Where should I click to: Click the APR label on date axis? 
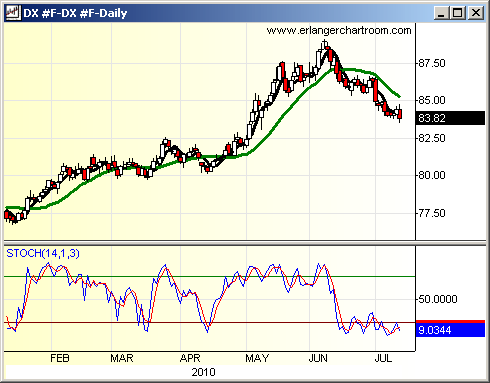[190, 358]
